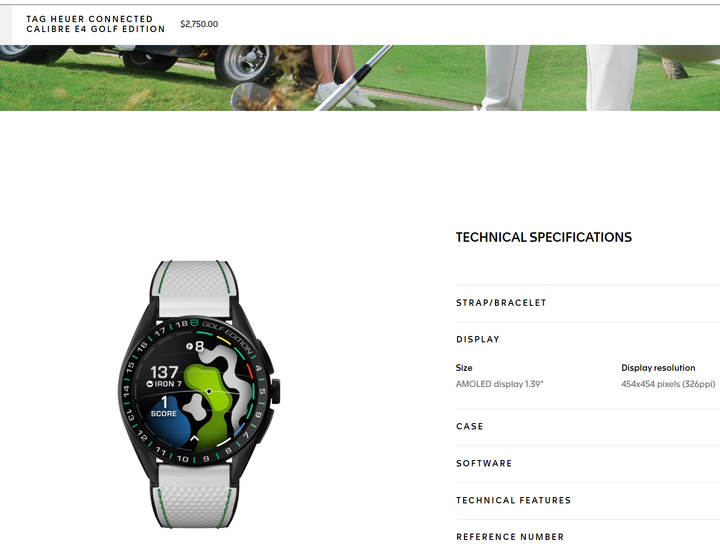Expand the Case specifications section
The height and width of the screenshot is (553, 720).
[x=588, y=427]
